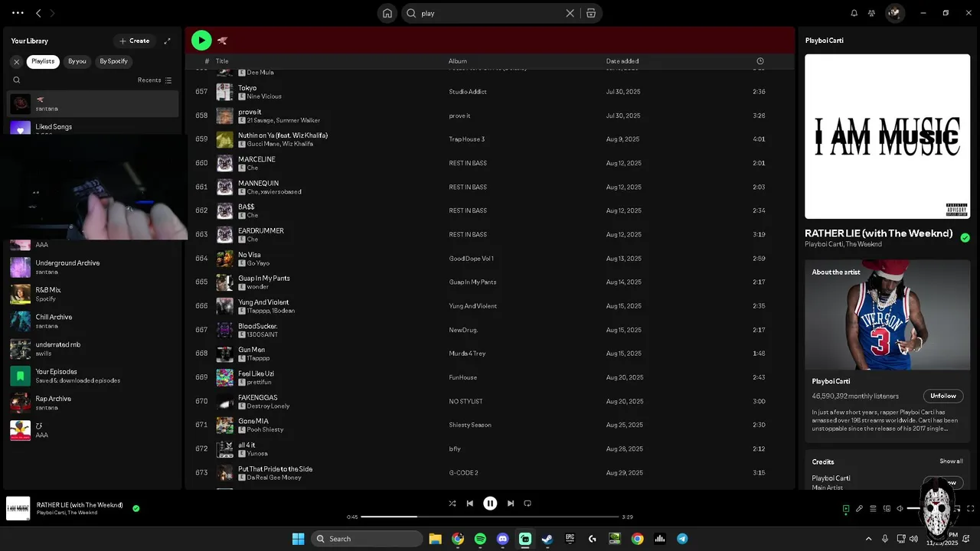Expand Your Library with the arrows icon
Image resolution: width=980 pixels, height=551 pixels.
(x=167, y=41)
